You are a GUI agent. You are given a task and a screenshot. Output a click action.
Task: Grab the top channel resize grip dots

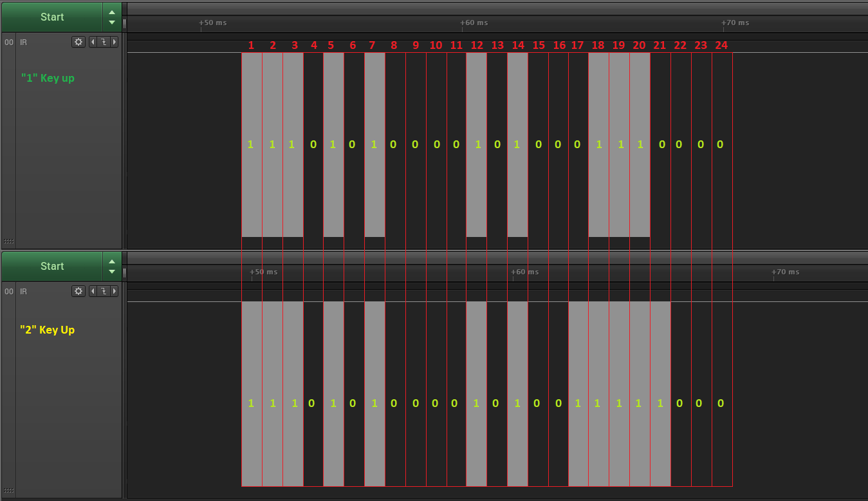click(9, 242)
